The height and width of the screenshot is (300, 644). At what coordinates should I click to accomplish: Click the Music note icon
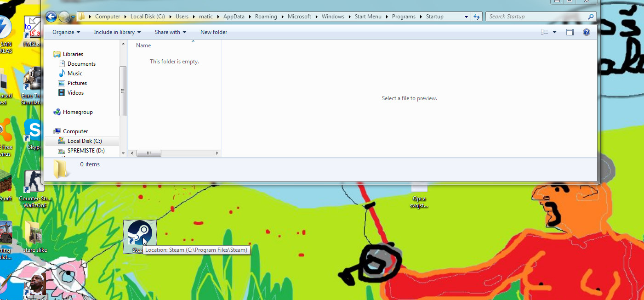62,74
